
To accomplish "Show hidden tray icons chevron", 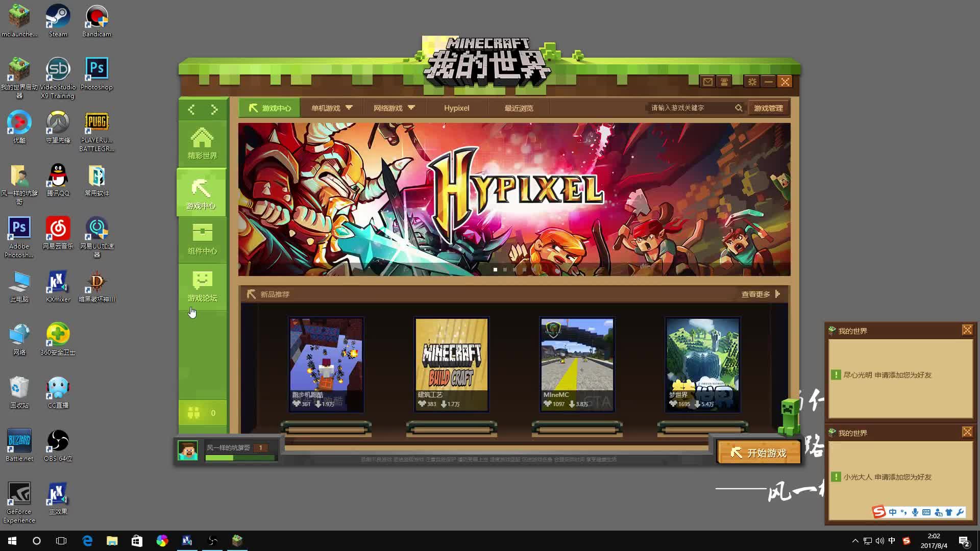I will click(x=855, y=541).
